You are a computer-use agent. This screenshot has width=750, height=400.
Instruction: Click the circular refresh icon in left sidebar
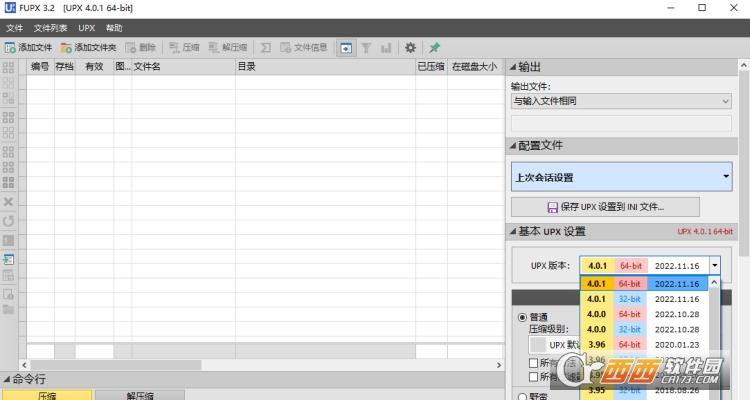click(x=8, y=221)
